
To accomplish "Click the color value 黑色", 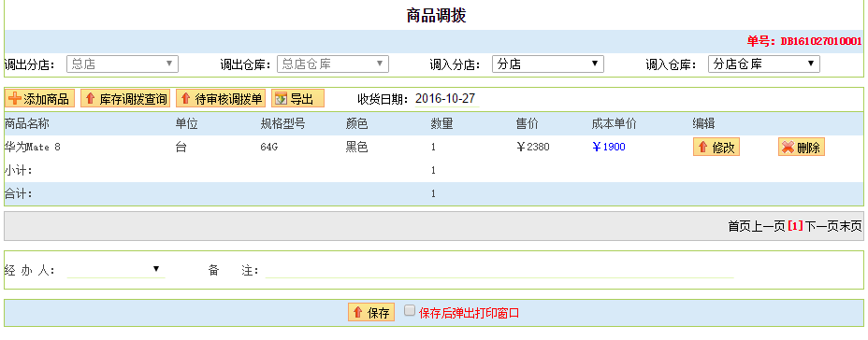I will tap(356, 148).
